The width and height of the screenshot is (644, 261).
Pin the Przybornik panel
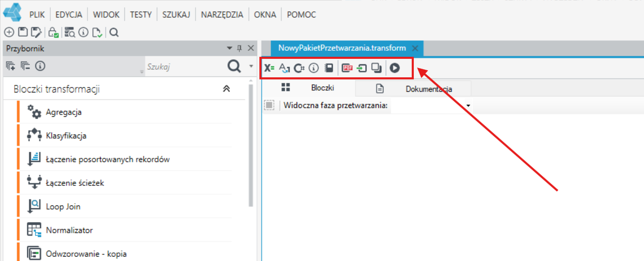tap(240, 49)
